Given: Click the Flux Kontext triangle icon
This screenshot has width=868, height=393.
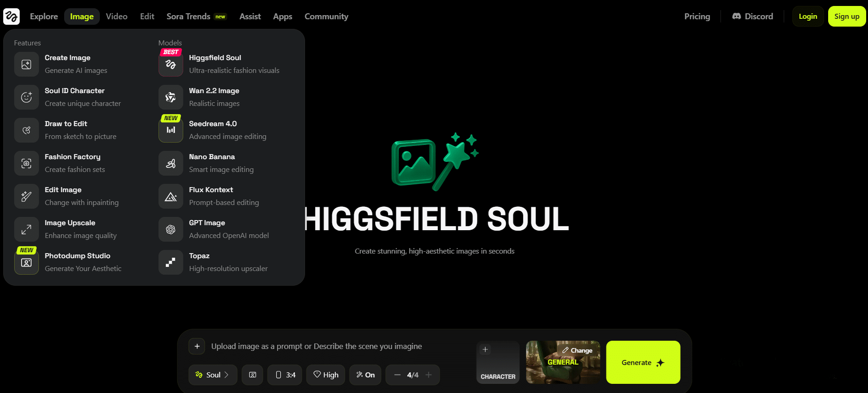Looking at the screenshot, I should point(171,196).
